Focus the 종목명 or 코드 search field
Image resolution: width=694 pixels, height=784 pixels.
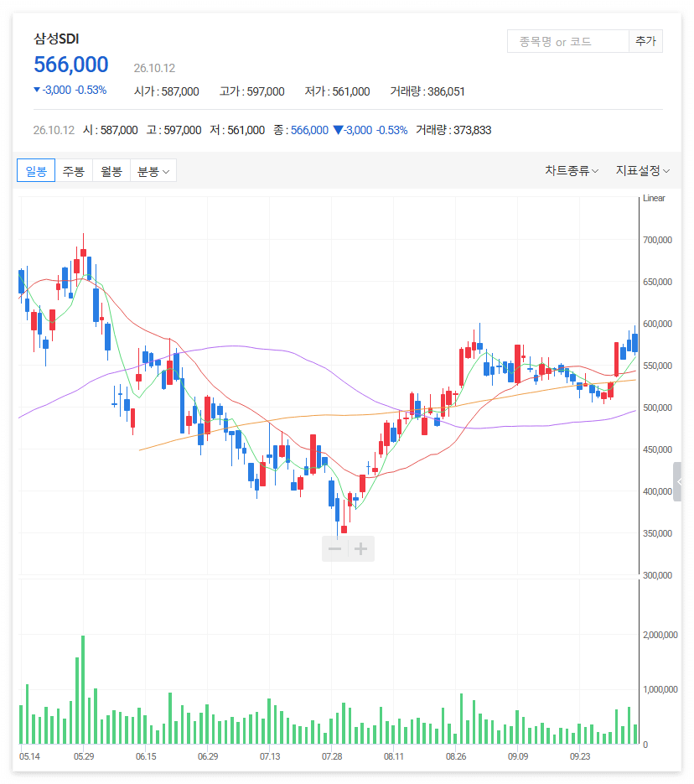pyautogui.click(x=568, y=41)
